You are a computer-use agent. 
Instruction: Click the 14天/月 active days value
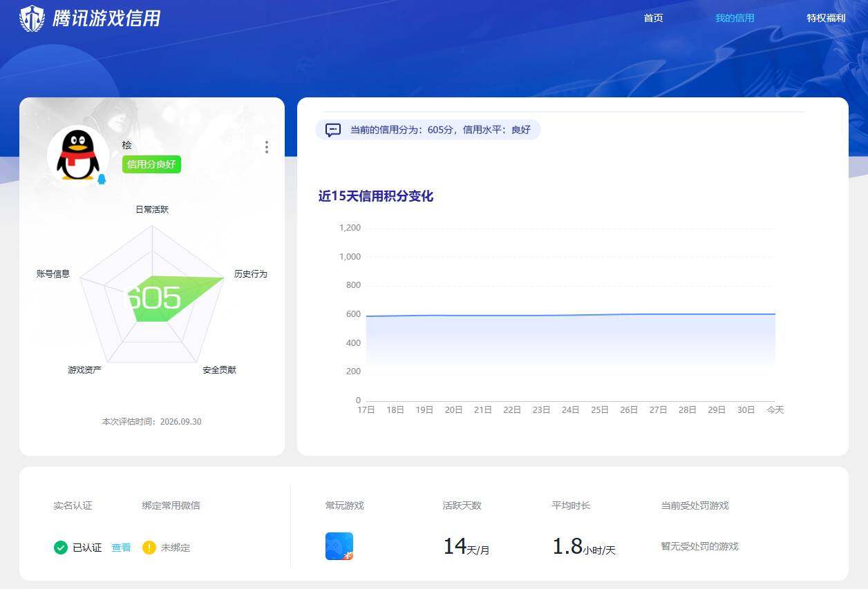point(466,547)
